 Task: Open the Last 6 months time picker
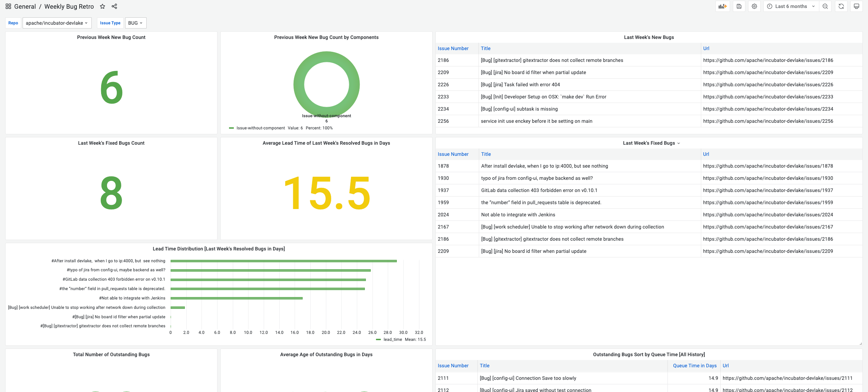(791, 6)
